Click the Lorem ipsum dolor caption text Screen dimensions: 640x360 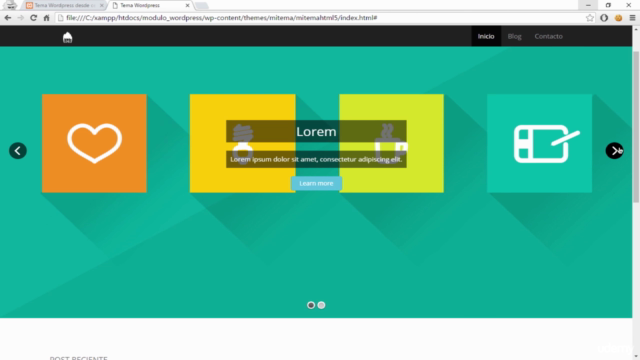click(x=316, y=159)
